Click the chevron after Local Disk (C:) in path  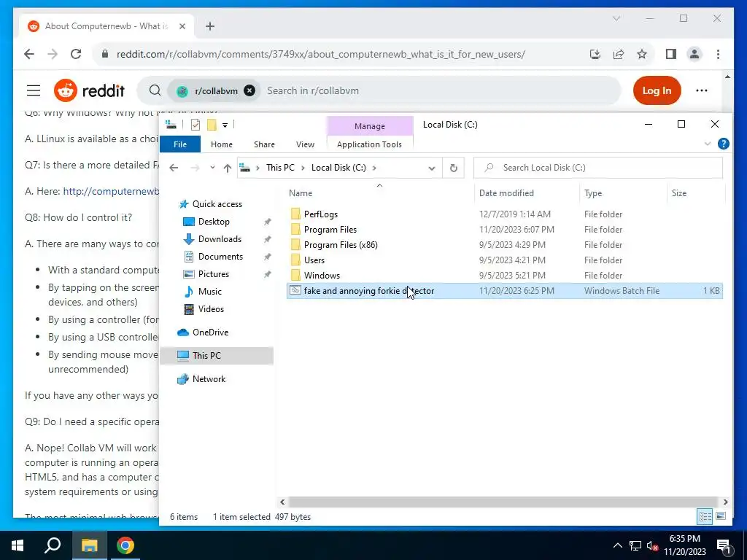coord(374,168)
